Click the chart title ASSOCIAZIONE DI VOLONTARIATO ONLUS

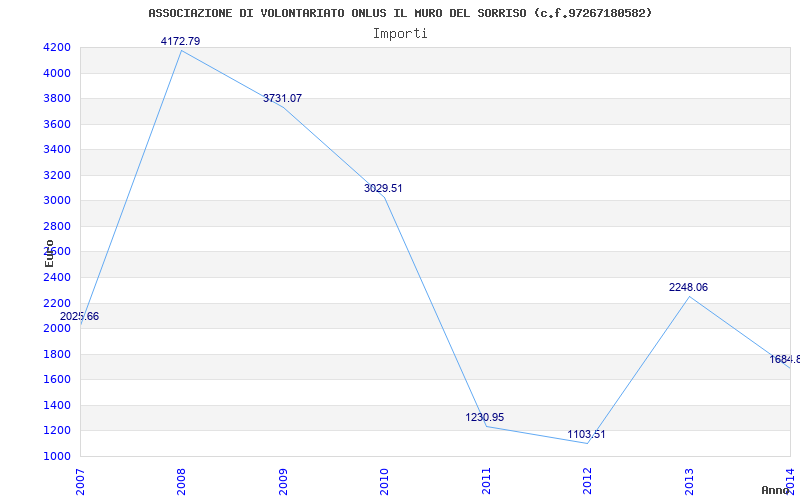400,13
